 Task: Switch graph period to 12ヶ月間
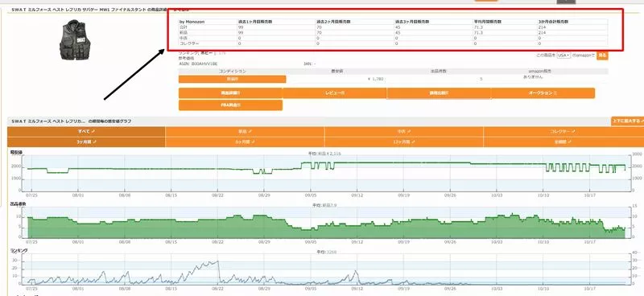[x=404, y=142]
